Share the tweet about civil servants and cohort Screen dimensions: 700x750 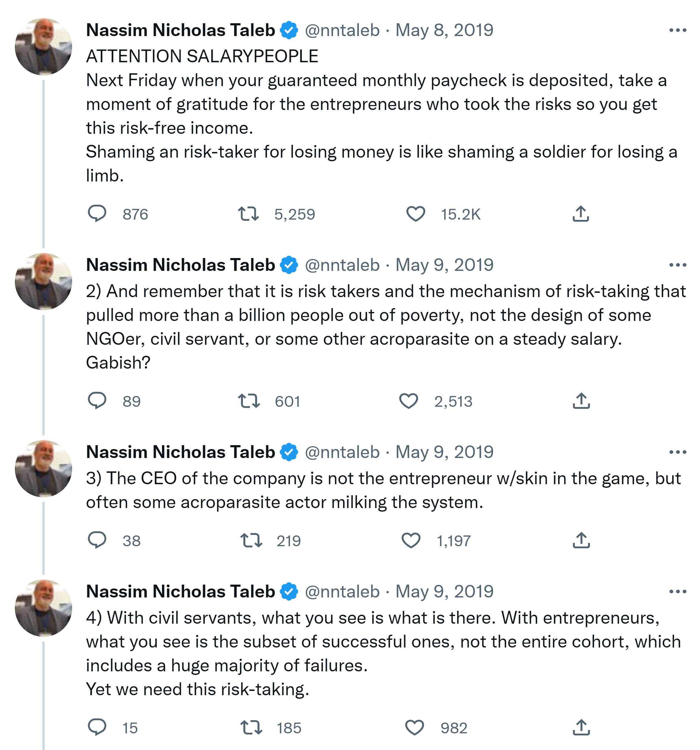(x=581, y=727)
